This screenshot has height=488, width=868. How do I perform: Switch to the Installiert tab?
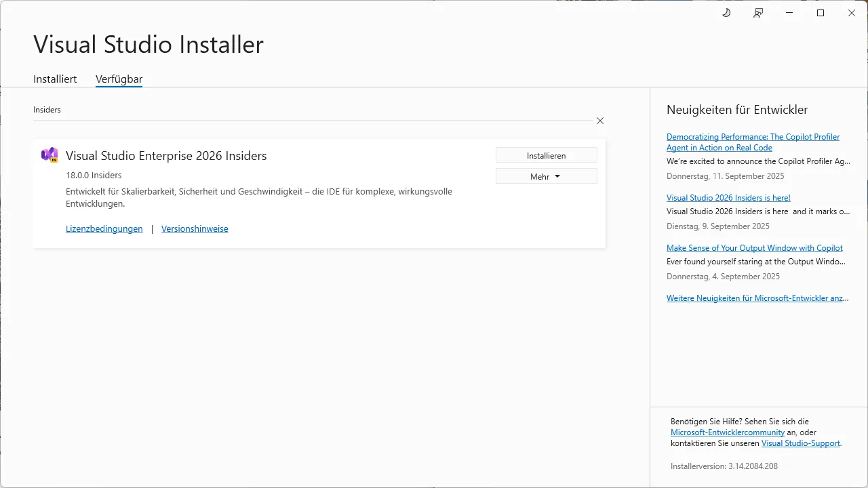click(55, 79)
